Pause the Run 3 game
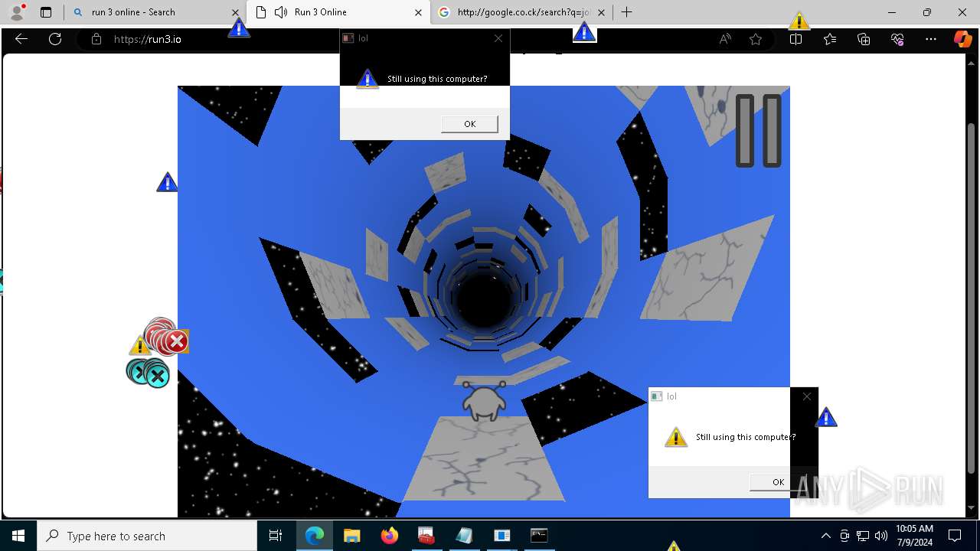980x551 pixels. pos(758,131)
